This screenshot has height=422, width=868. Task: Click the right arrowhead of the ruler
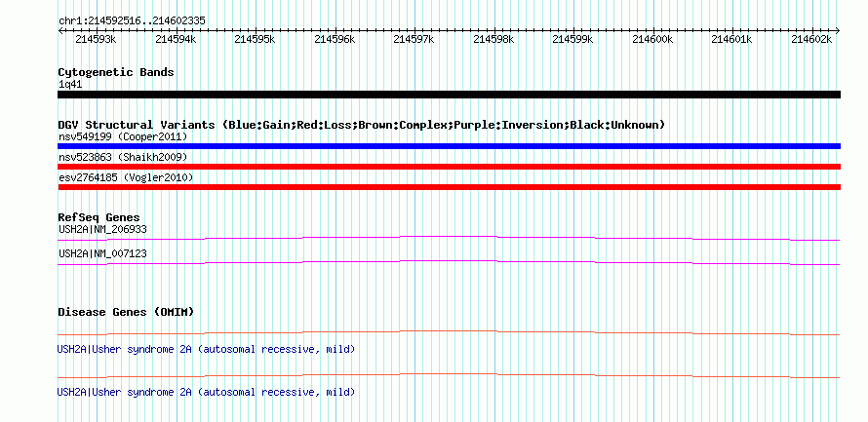(x=838, y=30)
